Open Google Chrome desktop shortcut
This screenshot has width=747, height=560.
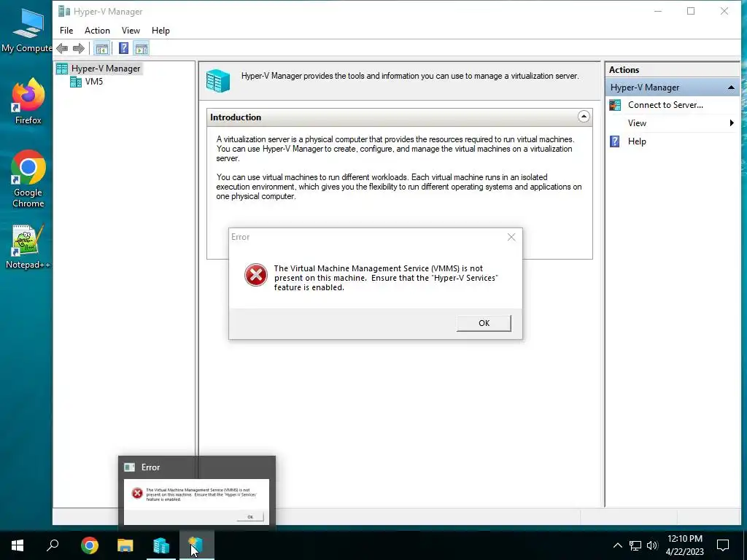[28, 179]
